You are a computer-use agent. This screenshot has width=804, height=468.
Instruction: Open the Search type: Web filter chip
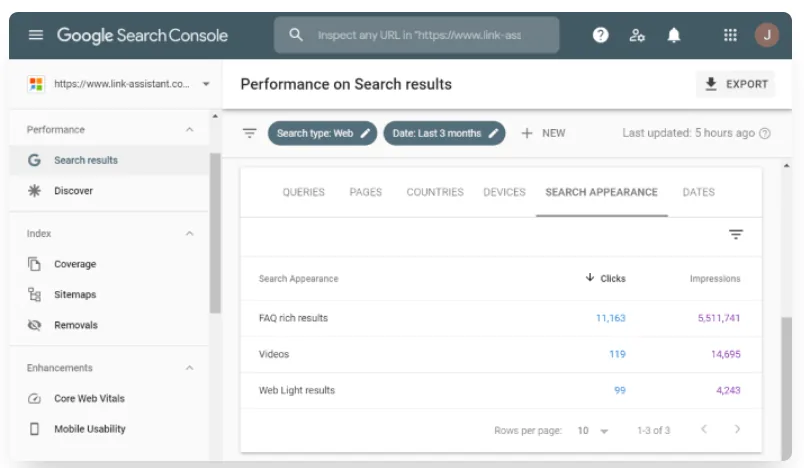322,133
